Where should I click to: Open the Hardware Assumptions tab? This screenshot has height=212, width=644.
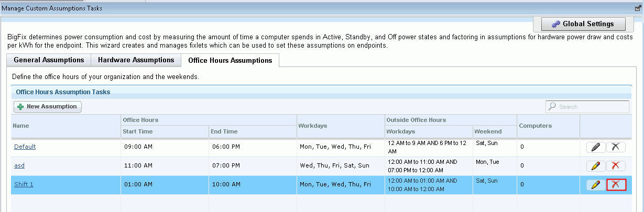pyautogui.click(x=136, y=60)
